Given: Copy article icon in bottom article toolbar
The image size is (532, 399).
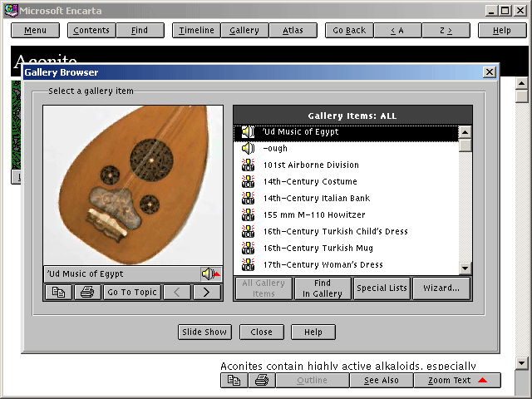Looking at the screenshot, I should point(234,381).
